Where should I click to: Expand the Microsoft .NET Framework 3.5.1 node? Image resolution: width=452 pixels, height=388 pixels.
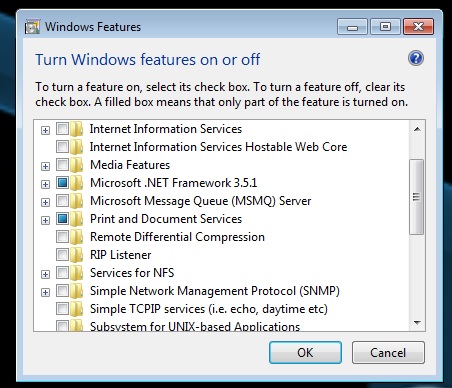45,184
